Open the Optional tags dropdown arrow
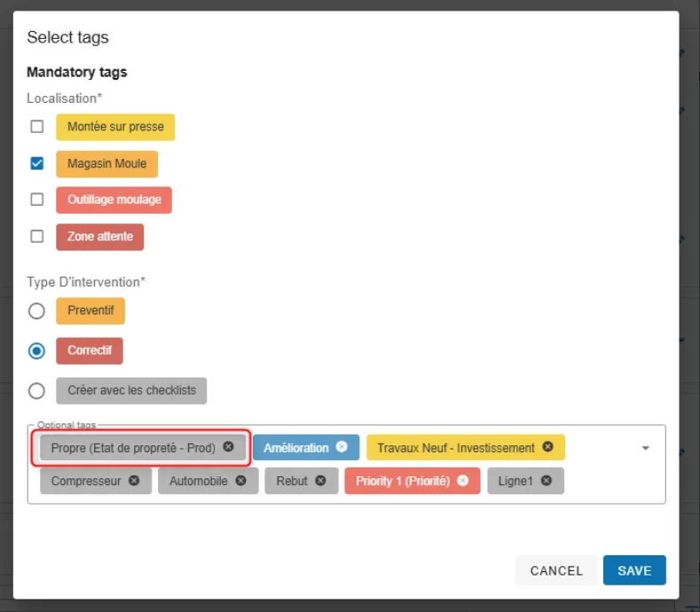 (x=646, y=448)
